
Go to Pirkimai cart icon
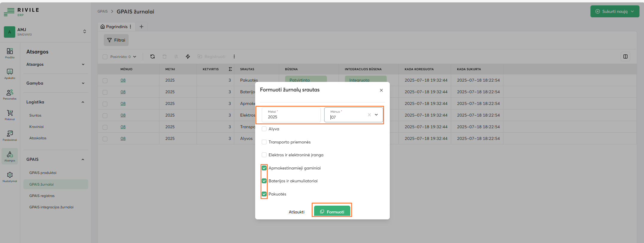10,115
